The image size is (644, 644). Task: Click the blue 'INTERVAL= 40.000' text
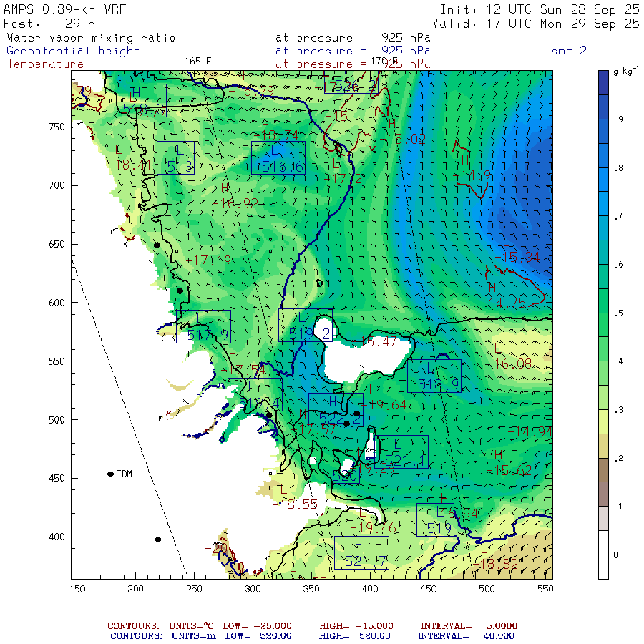point(466,636)
